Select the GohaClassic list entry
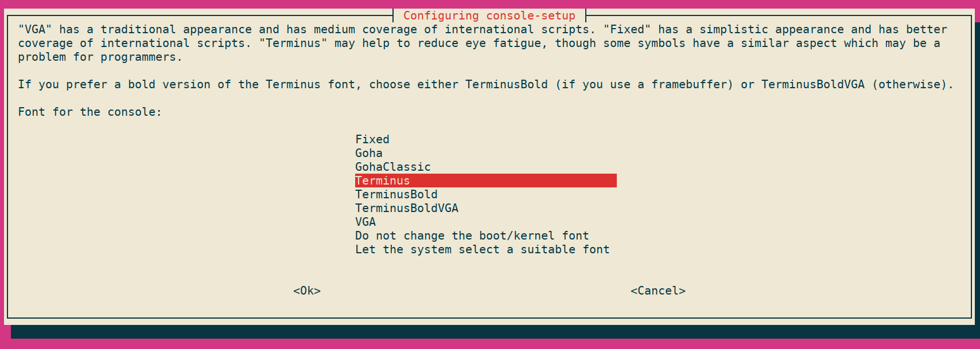This screenshot has height=349, width=980. click(x=393, y=167)
